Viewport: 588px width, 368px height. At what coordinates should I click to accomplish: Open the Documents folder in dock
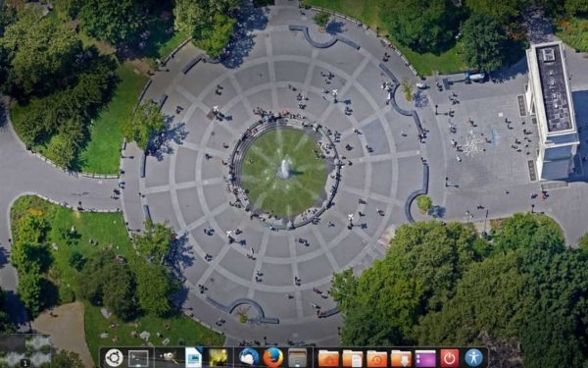pos(353,358)
